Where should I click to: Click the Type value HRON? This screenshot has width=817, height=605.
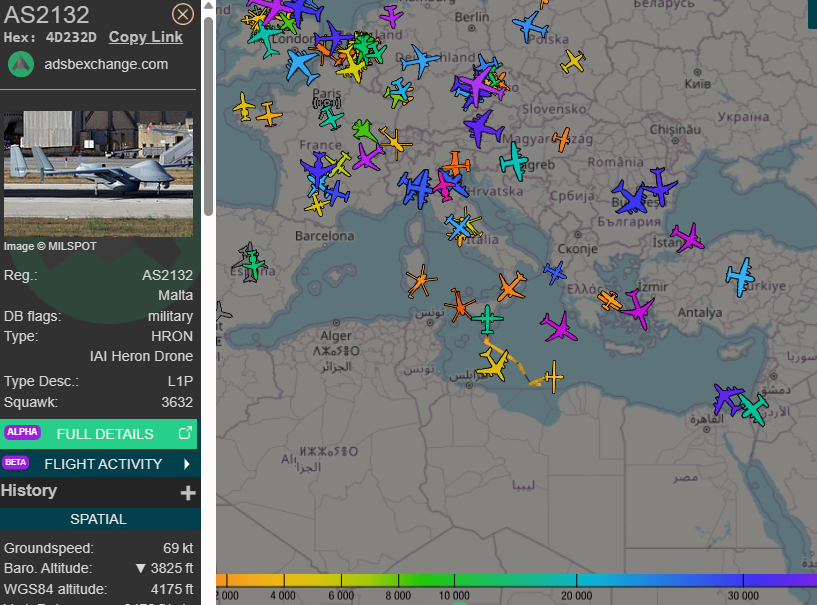point(172,336)
